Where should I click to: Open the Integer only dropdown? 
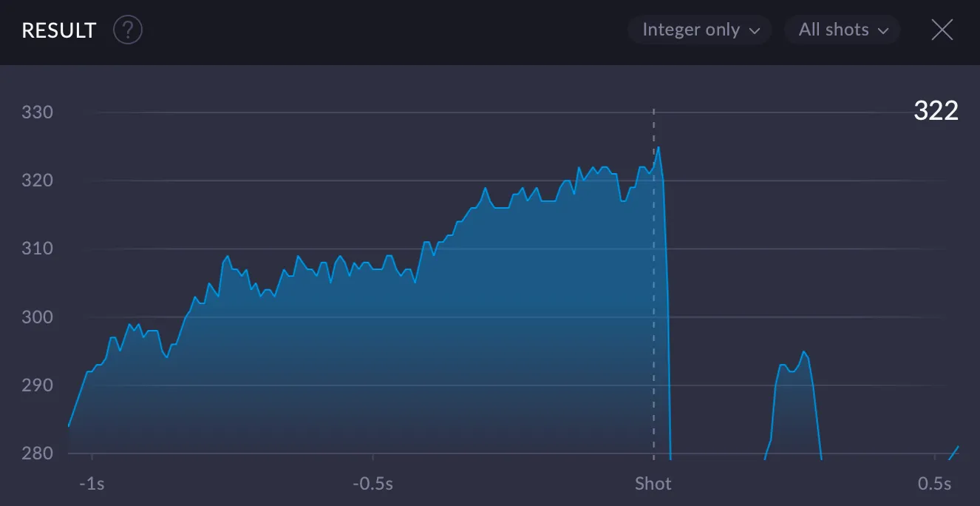point(698,30)
